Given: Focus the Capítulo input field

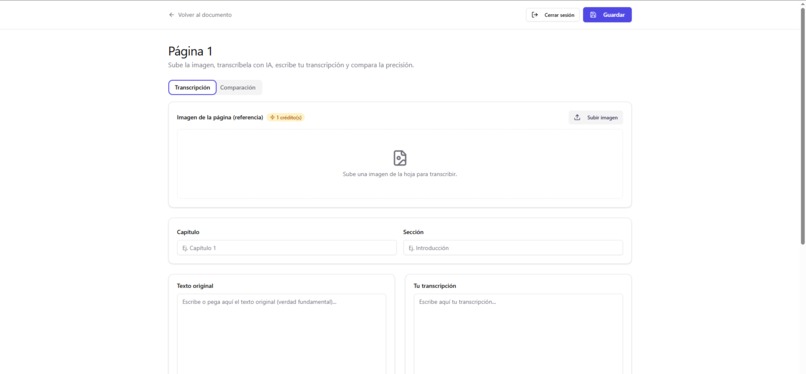Looking at the screenshot, I should pos(287,248).
